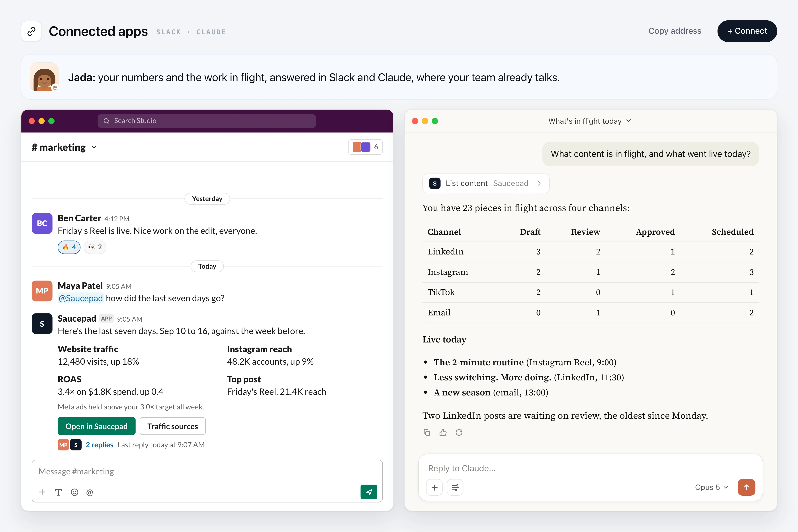Click the TikTok row in the channel table
Viewport: 798px width, 532px height.
(590, 292)
